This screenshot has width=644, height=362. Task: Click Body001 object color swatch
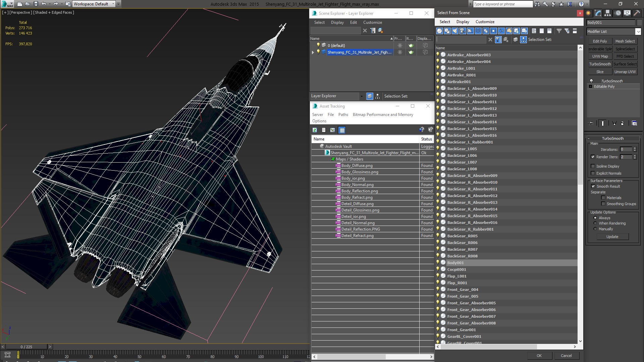[x=639, y=22]
